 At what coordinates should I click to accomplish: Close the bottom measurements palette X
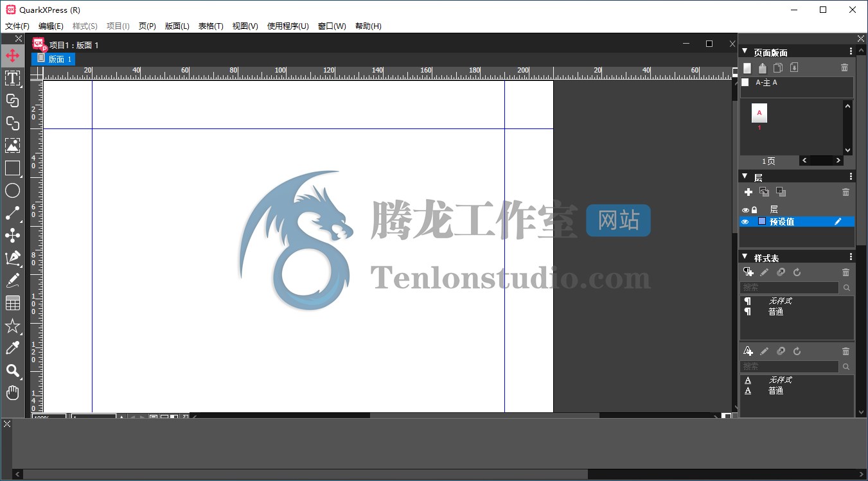click(7, 424)
